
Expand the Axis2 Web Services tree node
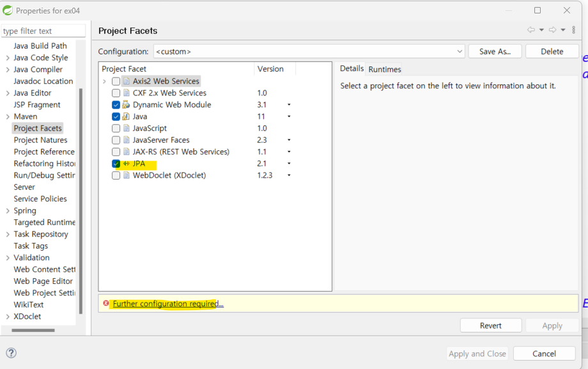104,81
